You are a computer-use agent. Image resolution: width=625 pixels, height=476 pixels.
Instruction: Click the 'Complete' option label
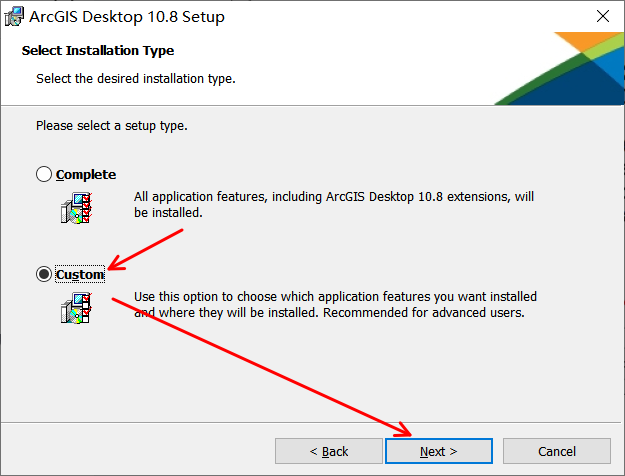pos(86,175)
